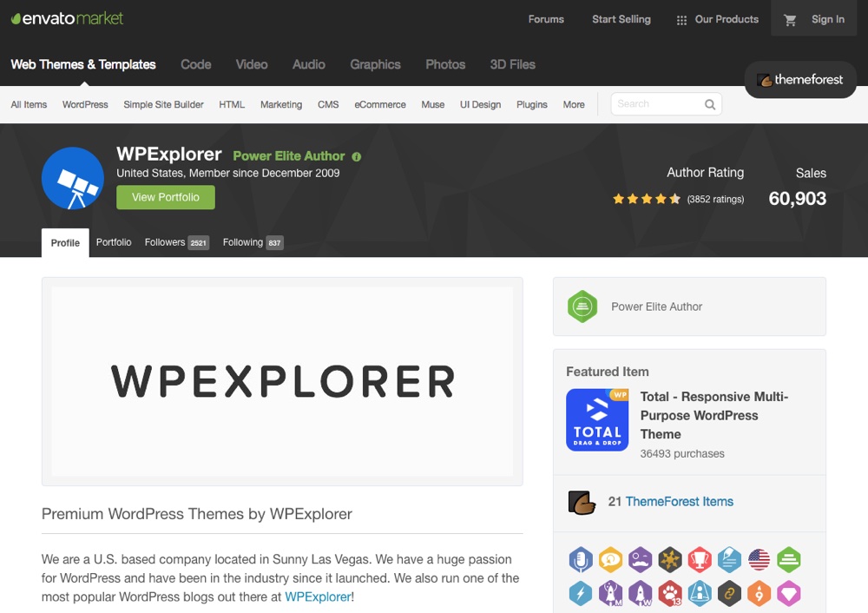Go to the Graphics marketplace tab
The height and width of the screenshot is (613, 868).
point(375,64)
